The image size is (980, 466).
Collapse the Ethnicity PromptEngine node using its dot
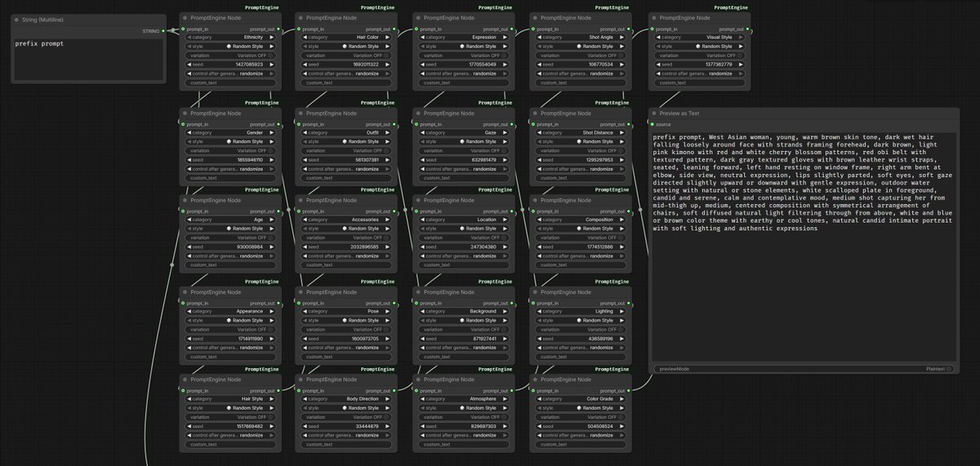[x=185, y=17]
